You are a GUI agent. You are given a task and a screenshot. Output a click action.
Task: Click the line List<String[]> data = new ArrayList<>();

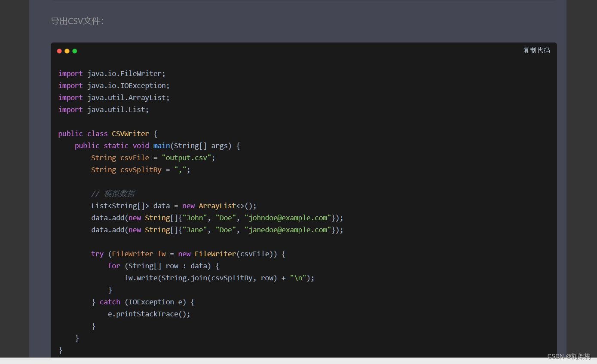coord(174,206)
